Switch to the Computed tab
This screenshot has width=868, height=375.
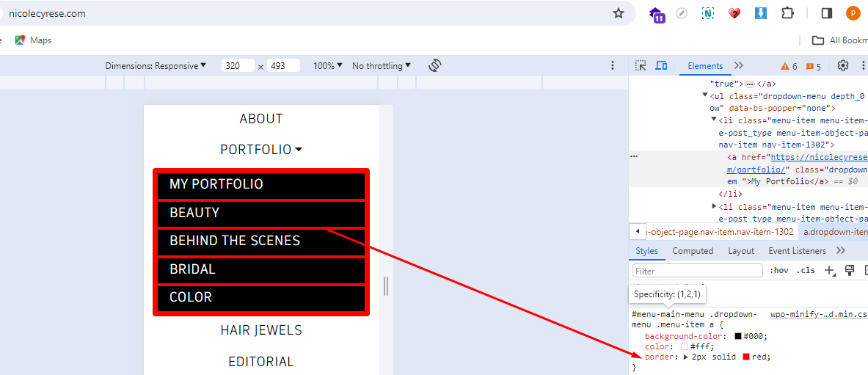[693, 251]
